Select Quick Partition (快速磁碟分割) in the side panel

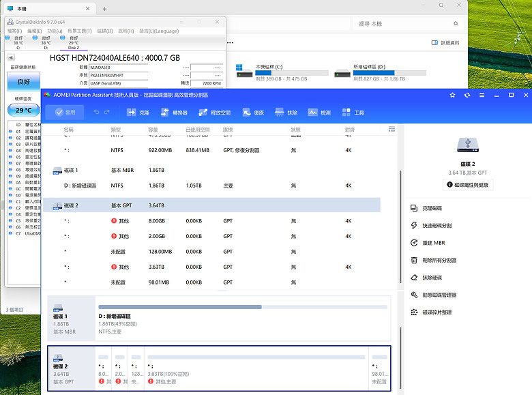tap(431, 225)
